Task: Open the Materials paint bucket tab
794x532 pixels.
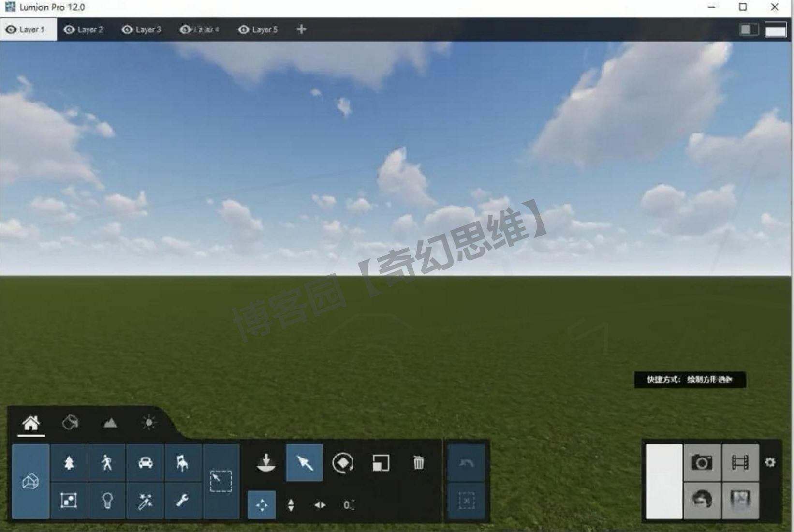Action: [x=70, y=423]
